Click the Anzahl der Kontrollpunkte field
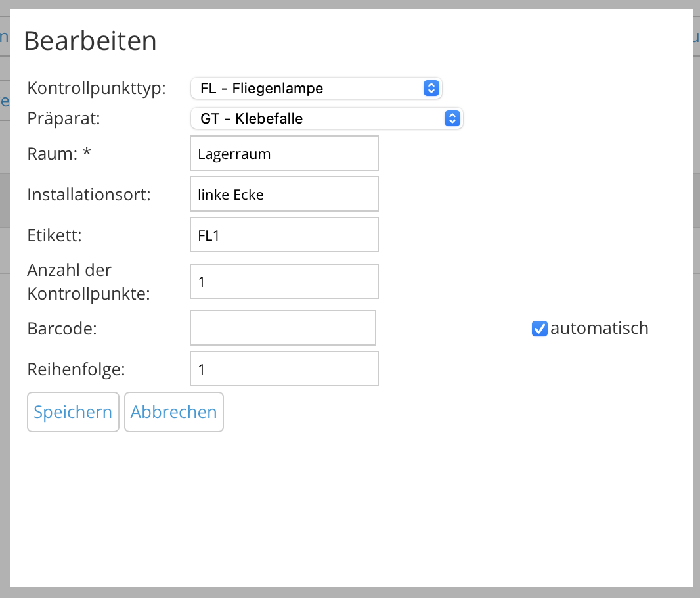700x598 pixels. point(284,281)
